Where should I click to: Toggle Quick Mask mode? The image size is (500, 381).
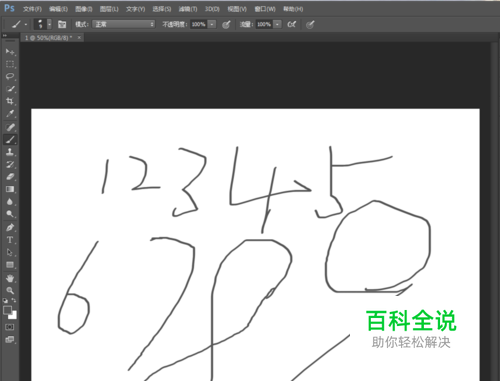coord(10,327)
